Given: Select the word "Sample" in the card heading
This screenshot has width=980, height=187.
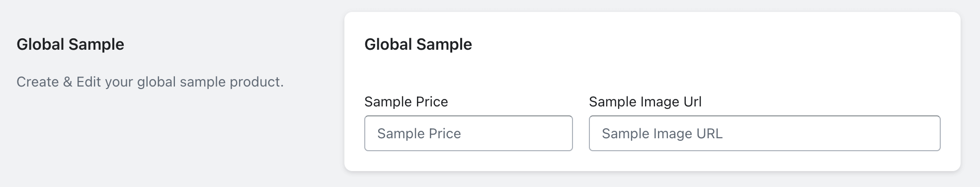Looking at the screenshot, I should pos(444,44).
